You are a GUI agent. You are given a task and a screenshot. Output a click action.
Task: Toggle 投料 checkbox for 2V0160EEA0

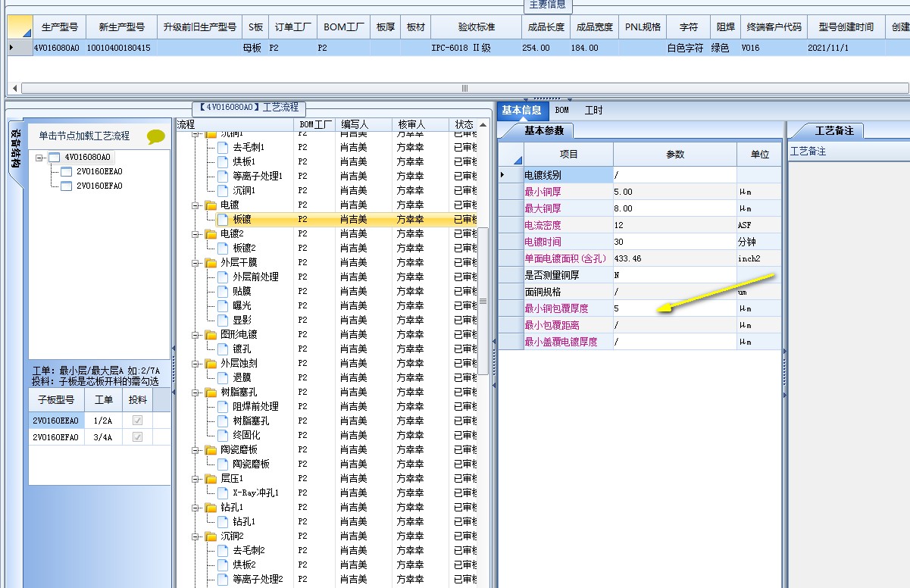pos(137,421)
